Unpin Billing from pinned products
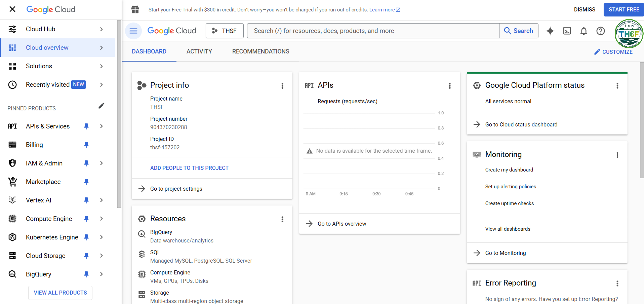644x304 pixels. coord(86,145)
